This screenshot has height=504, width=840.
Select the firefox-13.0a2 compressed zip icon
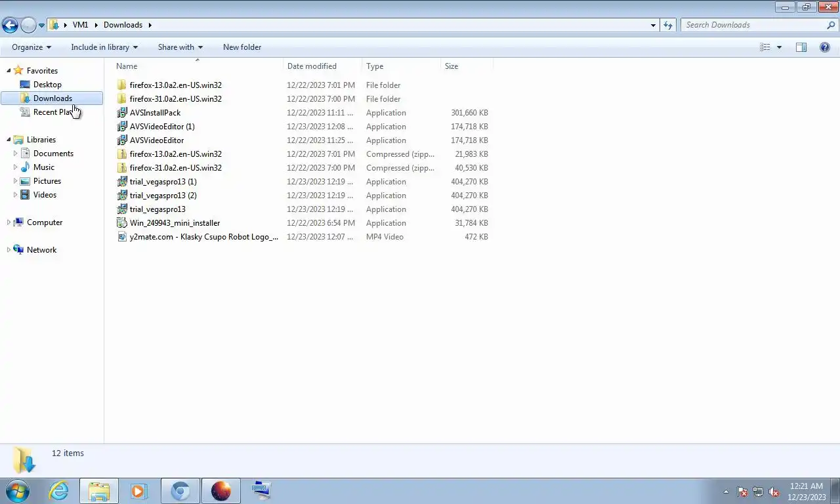[x=121, y=154]
